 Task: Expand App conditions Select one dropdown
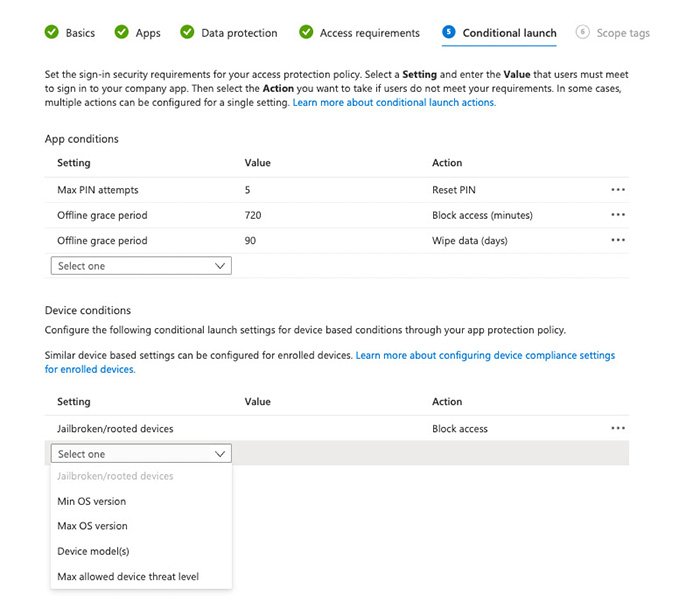tap(141, 266)
